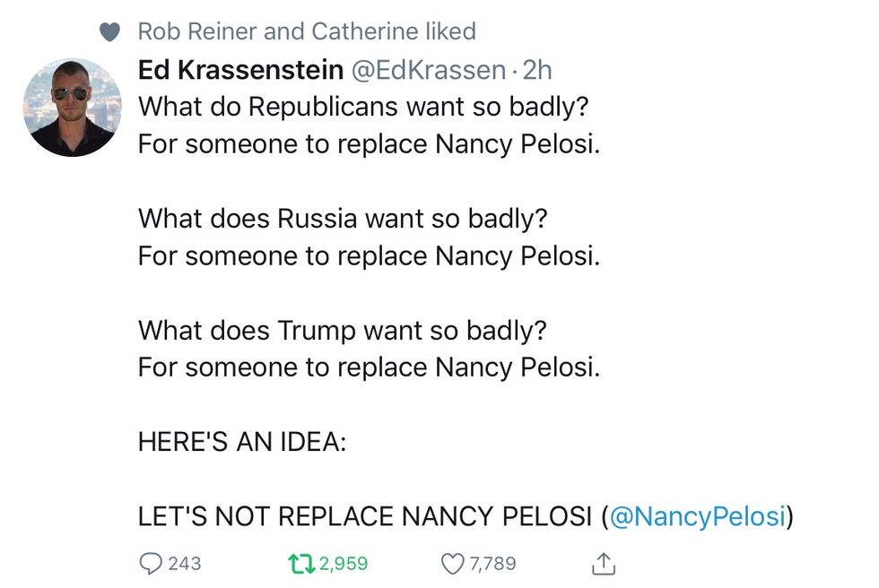This screenshot has width=879, height=588.
Task: Click 'Rob Reiner and Catherine liked' text
Action: tap(306, 32)
